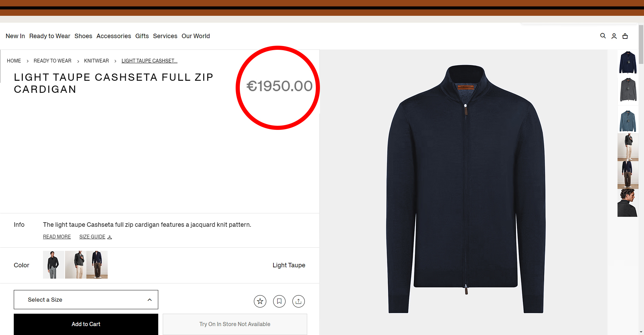Image resolution: width=644 pixels, height=335 pixels.
Task: Click the hanger icon beside Size Guide
Action: [x=110, y=237]
